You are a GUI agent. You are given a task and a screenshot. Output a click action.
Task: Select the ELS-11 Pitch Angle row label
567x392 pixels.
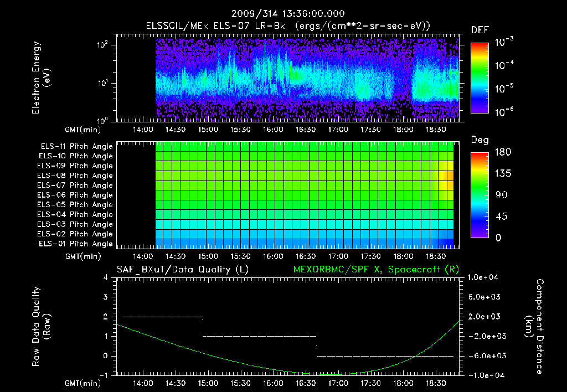(x=76, y=147)
